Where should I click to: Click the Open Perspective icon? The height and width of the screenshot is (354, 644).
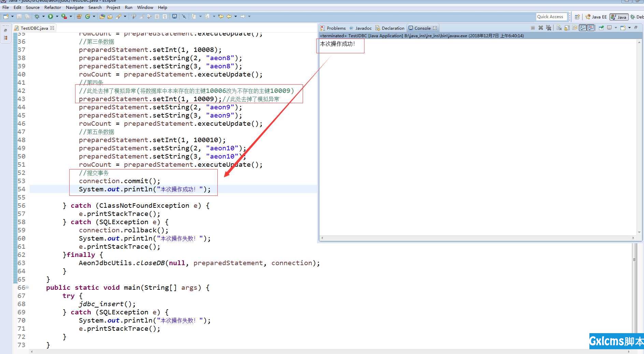(577, 17)
